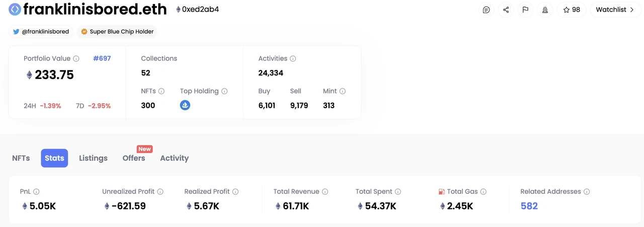Open the Activity tab

[174, 158]
